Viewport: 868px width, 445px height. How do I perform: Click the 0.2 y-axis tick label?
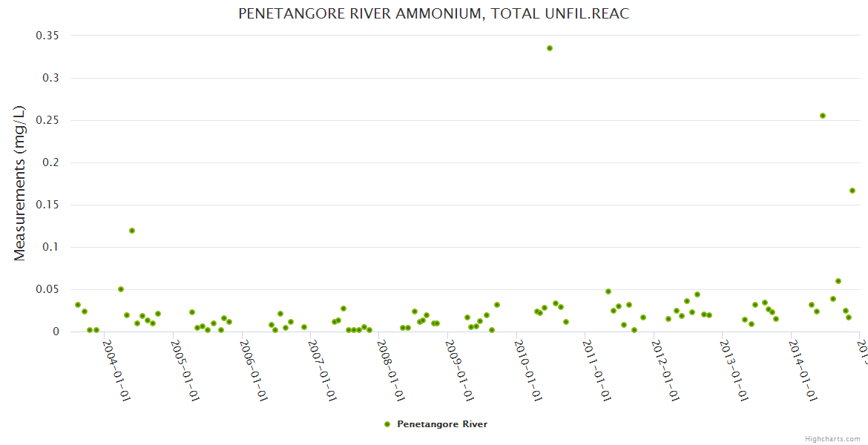point(51,162)
